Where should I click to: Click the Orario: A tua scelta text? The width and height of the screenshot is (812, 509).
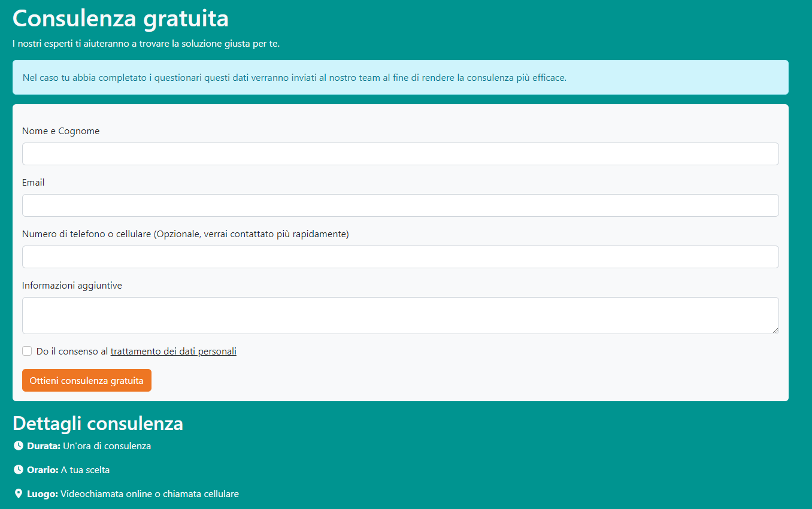point(68,470)
